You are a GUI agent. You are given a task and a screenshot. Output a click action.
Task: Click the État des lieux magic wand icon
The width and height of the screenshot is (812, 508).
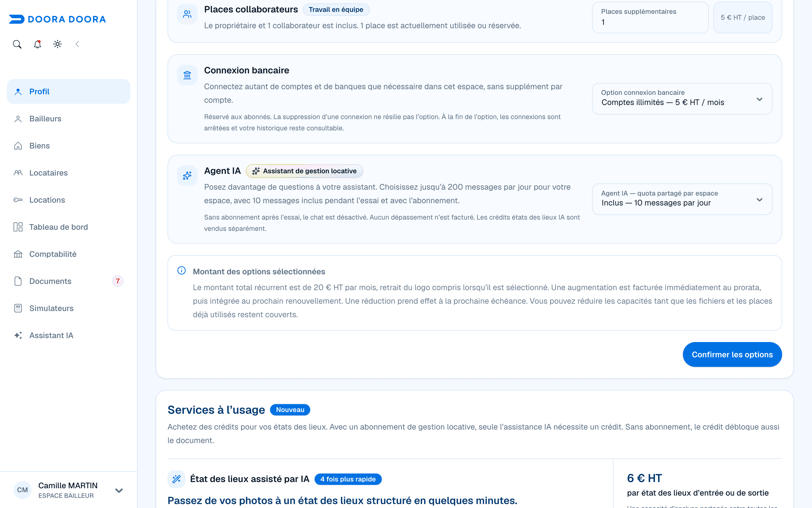(176, 479)
